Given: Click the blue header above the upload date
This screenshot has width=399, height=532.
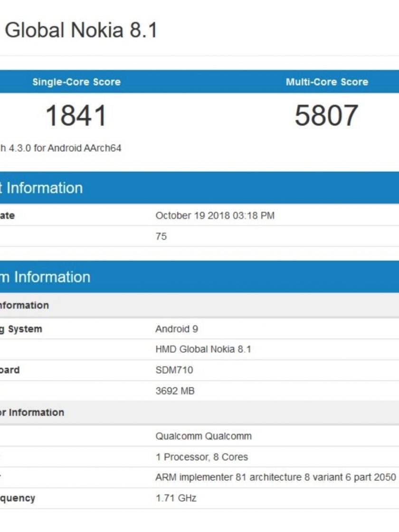Looking at the screenshot, I should [199, 188].
